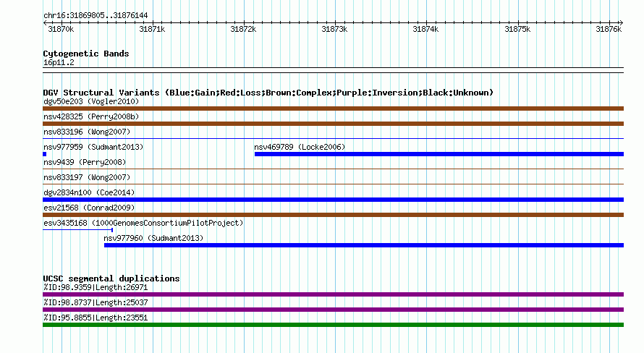Select the purple bar under %ID:98.8737
The image size is (644, 353).
pyautogui.click(x=333, y=310)
